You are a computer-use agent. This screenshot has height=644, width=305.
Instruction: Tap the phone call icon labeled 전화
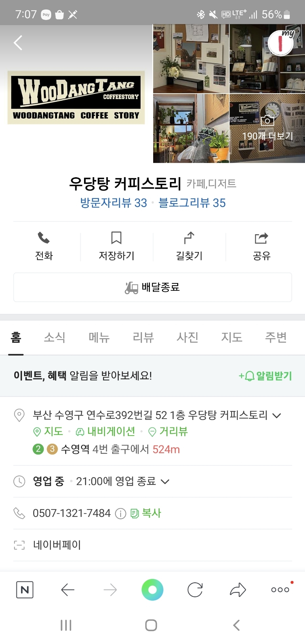(44, 238)
